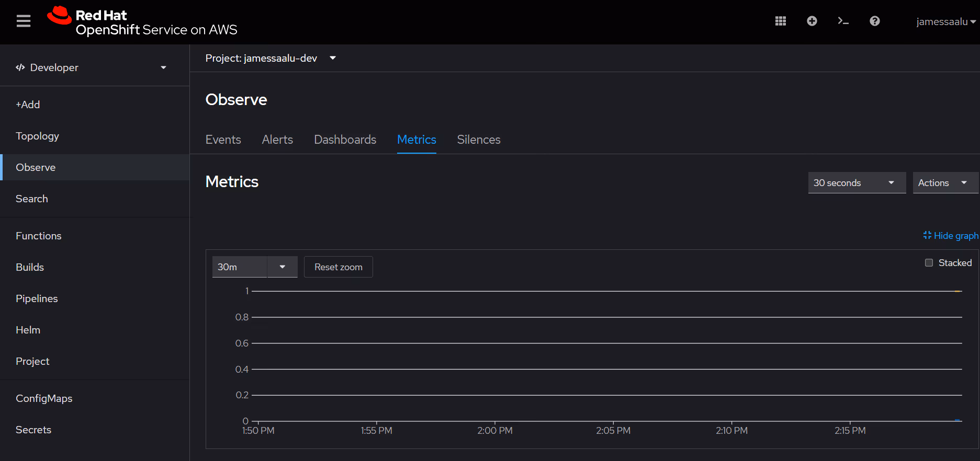
Task: Open the 30 seconds refresh interval dropdown
Action: pyautogui.click(x=857, y=183)
